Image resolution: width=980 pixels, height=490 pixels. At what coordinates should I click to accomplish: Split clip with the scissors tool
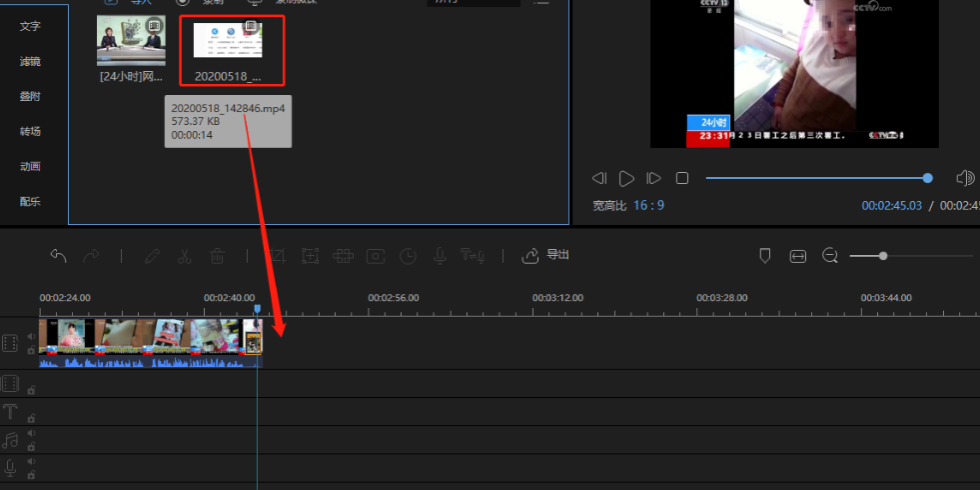pyautogui.click(x=185, y=256)
